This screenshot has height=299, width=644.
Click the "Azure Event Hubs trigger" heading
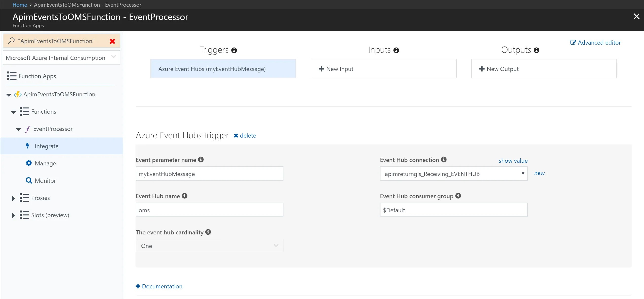(x=182, y=135)
